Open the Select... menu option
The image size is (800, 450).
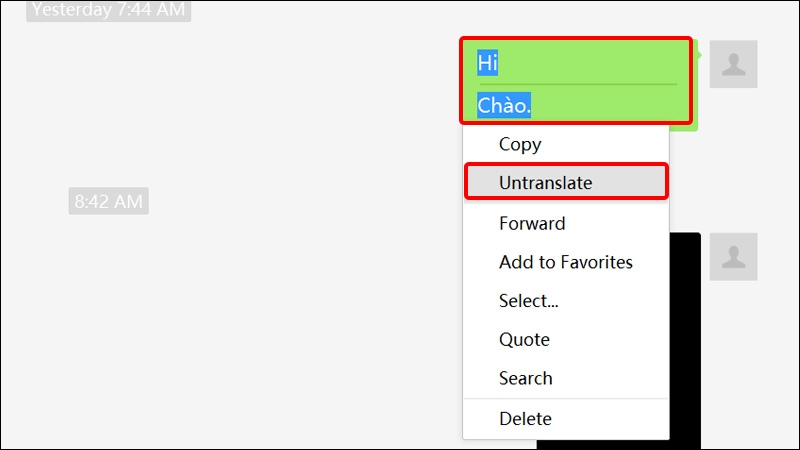(x=529, y=300)
